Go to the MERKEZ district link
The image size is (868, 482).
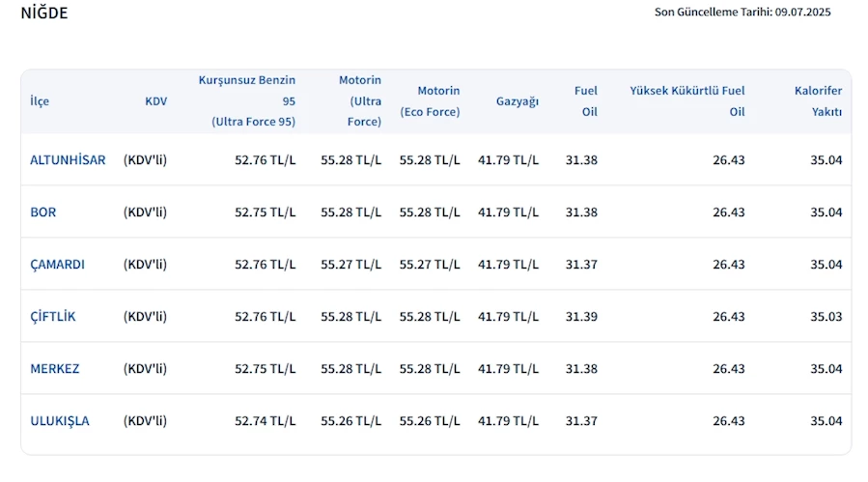[55, 368]
